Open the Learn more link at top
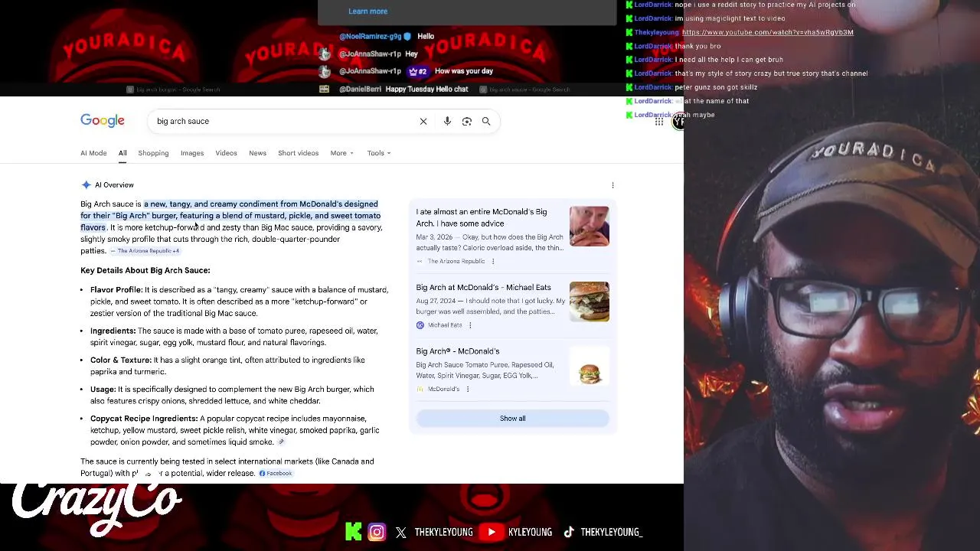Image resolution: width=980 pixels, height=551 pixels. click(x=367, y=11)
